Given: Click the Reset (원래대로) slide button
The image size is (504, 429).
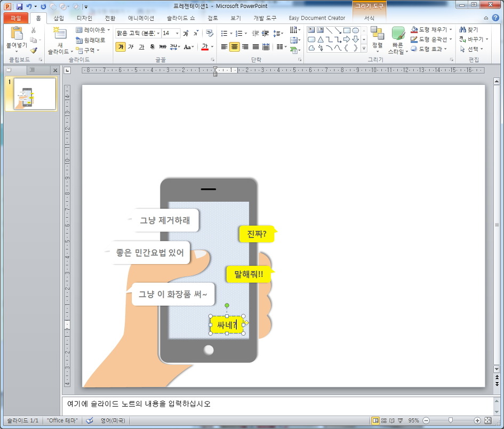Looking at the screenshot, I should [91, 40].
